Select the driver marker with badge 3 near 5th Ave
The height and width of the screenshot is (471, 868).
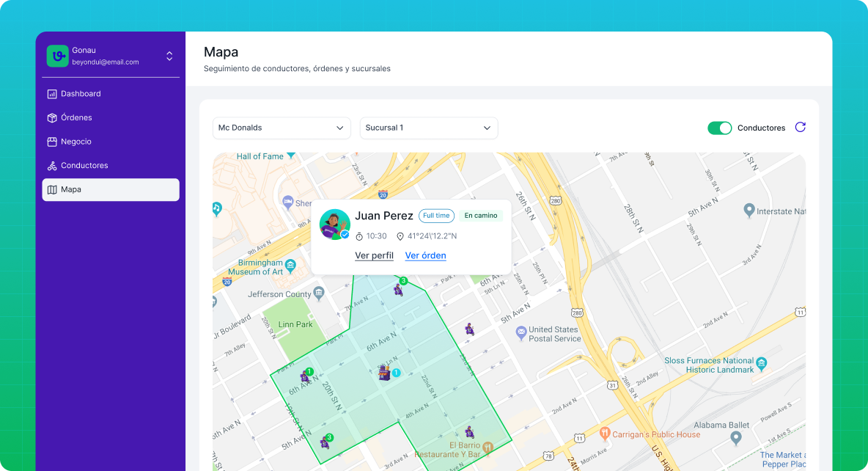(325, 442)
